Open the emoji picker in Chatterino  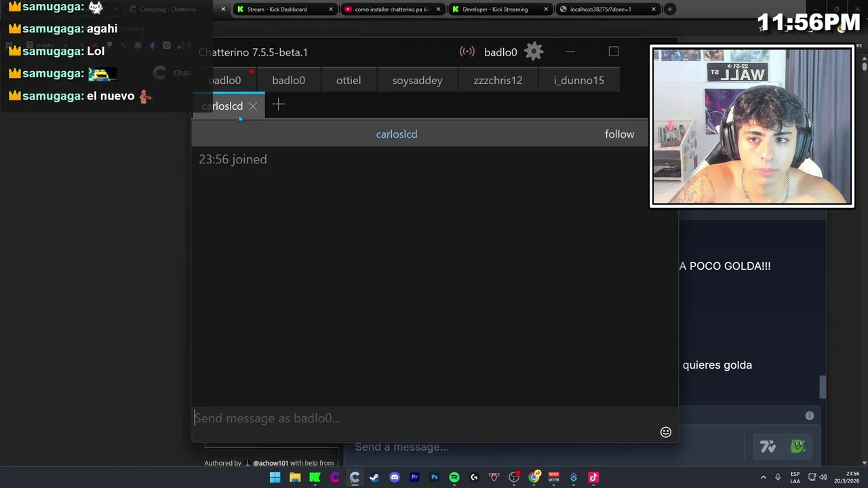point(666,432)
